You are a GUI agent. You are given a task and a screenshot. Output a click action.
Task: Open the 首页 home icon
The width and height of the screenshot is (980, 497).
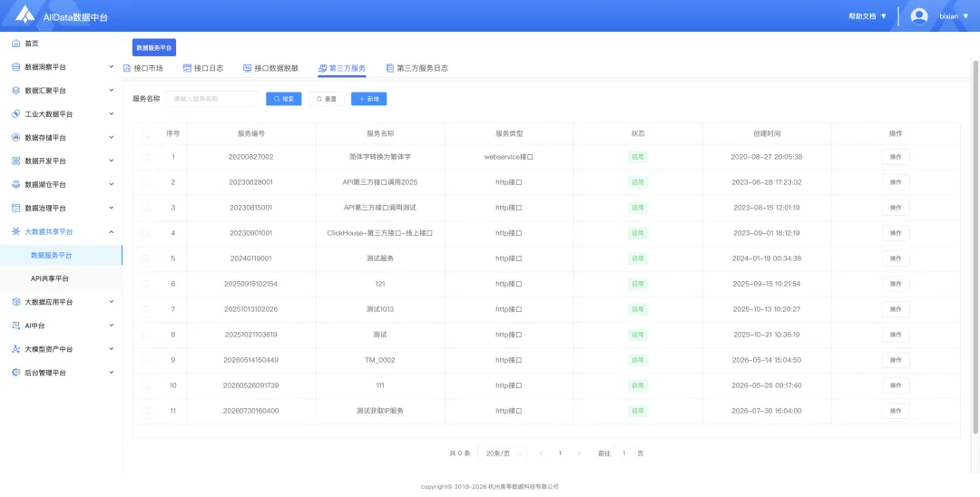coord(16,44)
